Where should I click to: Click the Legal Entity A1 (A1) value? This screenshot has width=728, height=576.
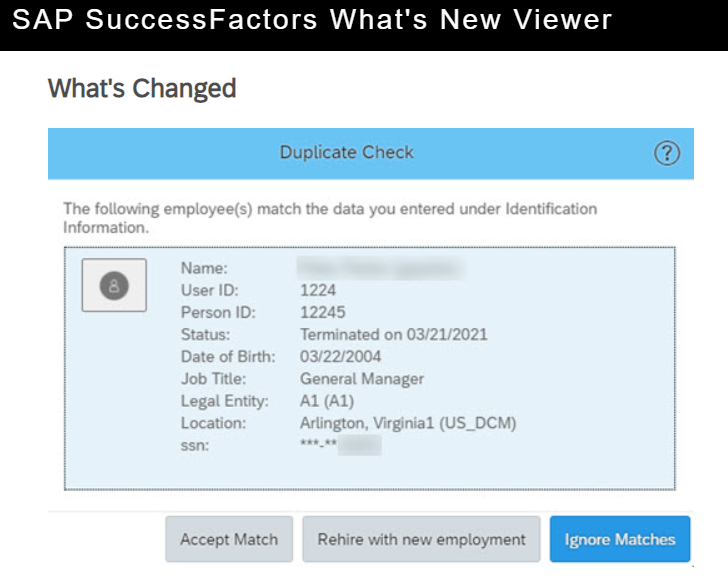click(x=327, y=401)
